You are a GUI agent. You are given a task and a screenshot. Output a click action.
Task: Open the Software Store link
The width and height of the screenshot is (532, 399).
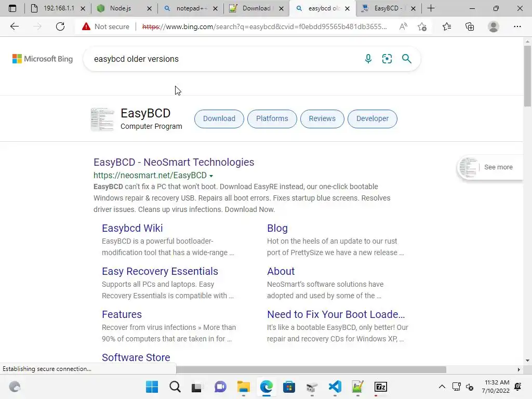point(136,357)
